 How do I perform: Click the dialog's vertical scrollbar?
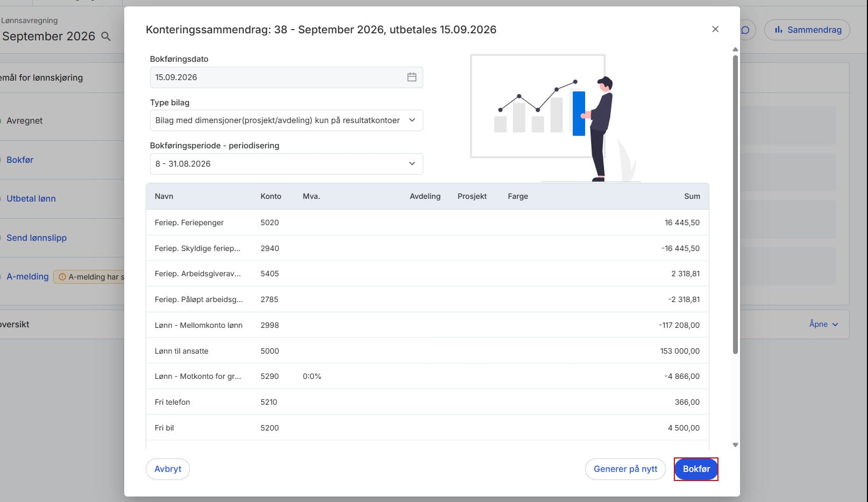(x=735, y=204)
